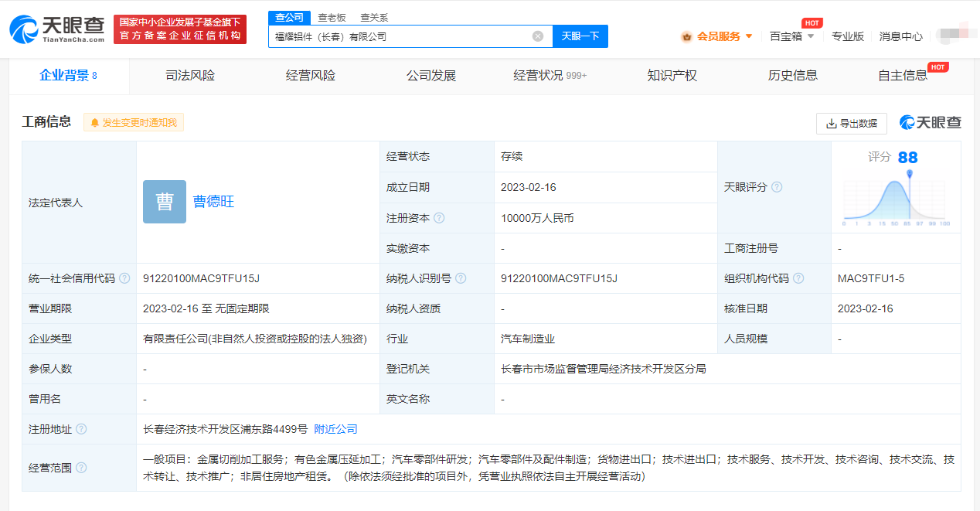Image resolution: width=980 pixels, height=511 pixels.
Task: Select the 企业背景 tab
Action: coord(68,76)
